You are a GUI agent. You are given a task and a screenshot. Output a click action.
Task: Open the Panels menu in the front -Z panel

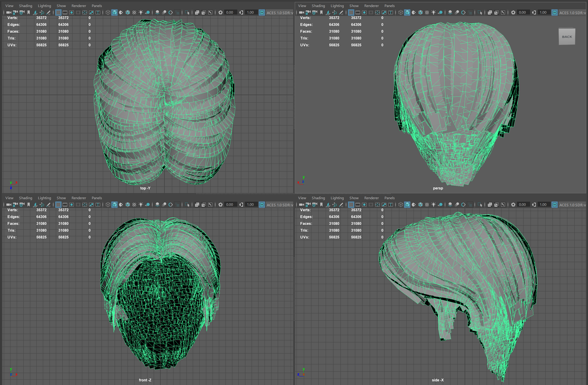[x=97, y=198]
